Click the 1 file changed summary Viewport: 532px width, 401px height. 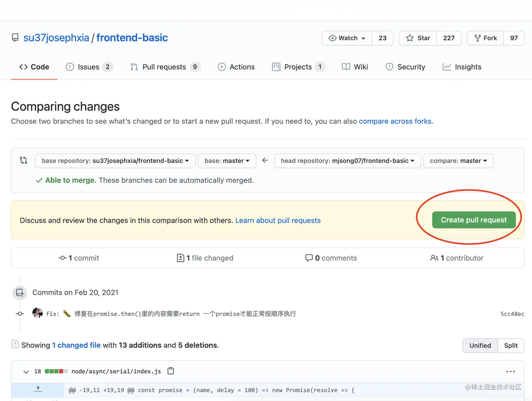coord(205,258)
